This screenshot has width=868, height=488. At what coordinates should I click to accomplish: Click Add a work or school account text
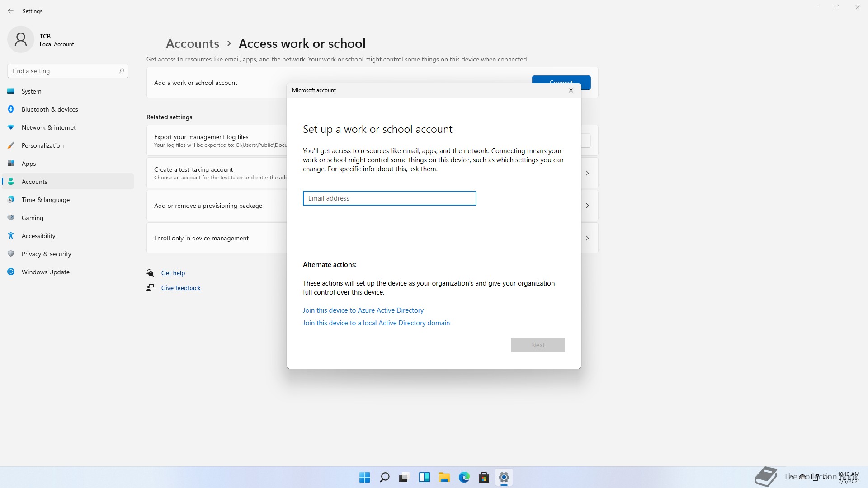coord(196,83)
